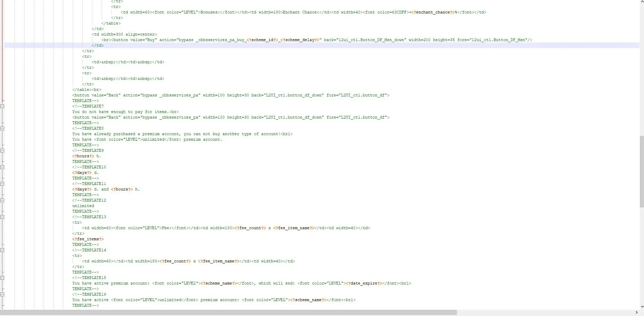Click the '<td width=300 align=center>' line
This screenshot has height=316, width=644.
pos(124,35)
